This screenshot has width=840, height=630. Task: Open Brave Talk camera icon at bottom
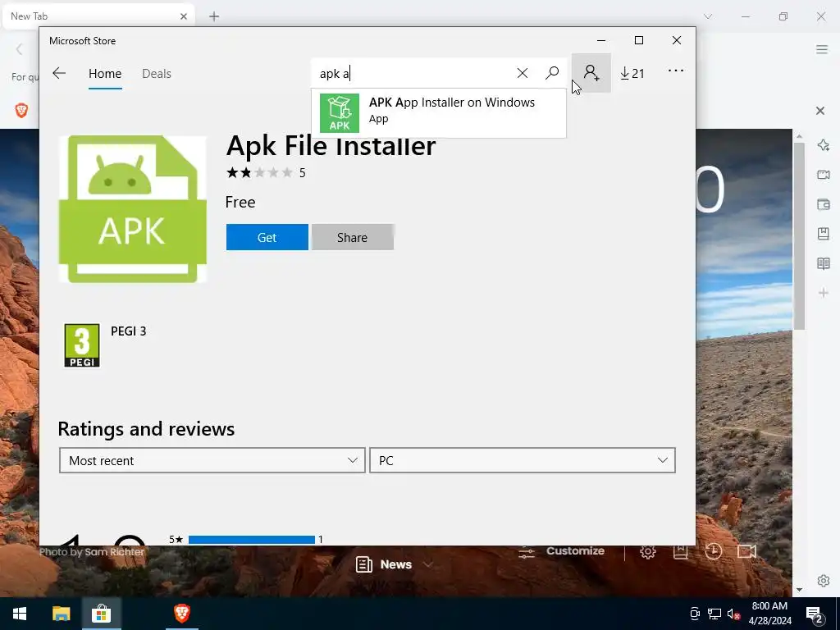(x=746, y=551)
